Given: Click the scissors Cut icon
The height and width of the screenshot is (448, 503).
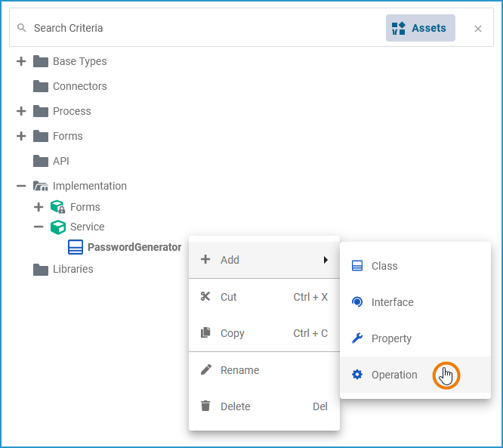Looking at the screenshot, I should pos(205,297).
